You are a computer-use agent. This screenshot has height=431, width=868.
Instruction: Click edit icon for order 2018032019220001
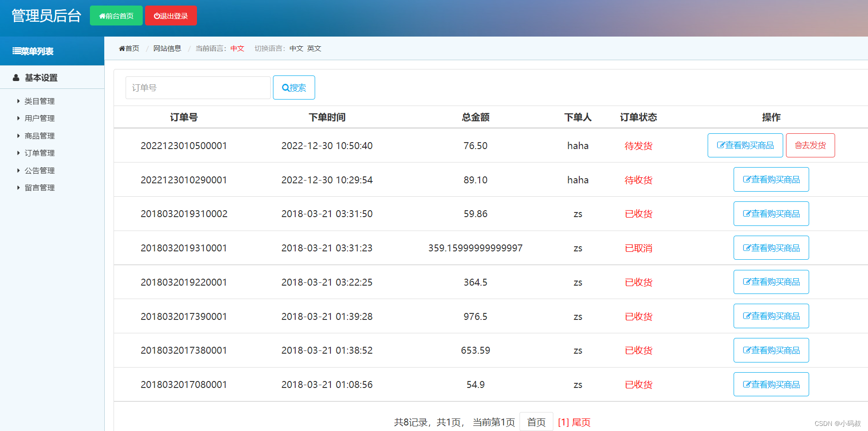point(747,282)
